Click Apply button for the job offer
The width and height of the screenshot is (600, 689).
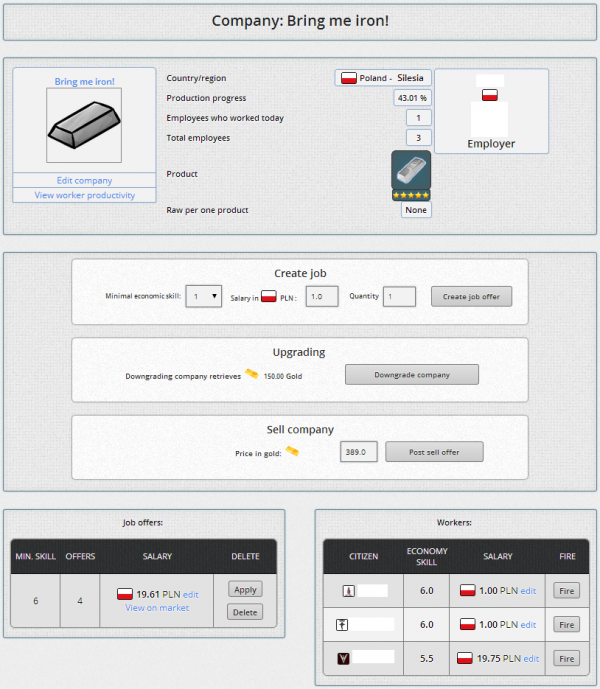pos(245,589)
